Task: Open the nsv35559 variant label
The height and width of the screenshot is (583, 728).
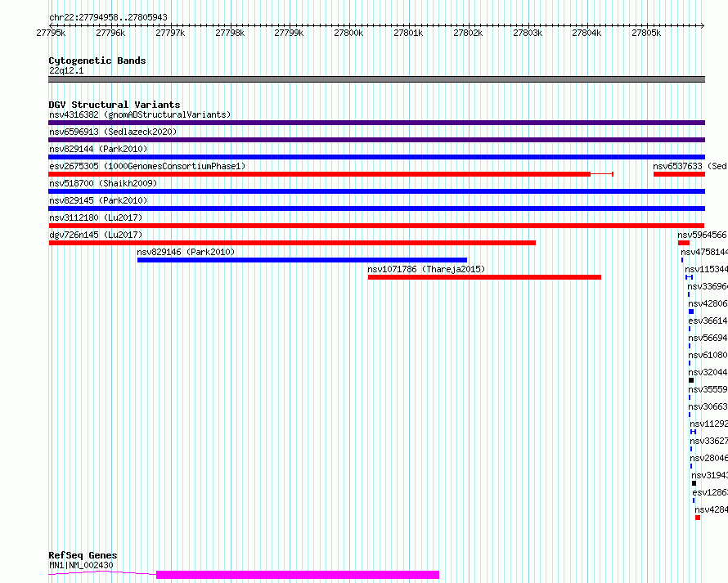Action: [x=708, y=389]
